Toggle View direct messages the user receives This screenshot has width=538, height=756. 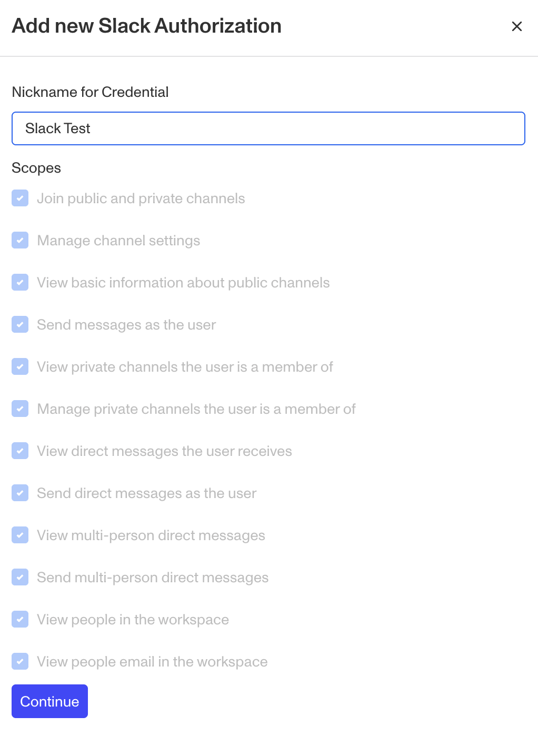click(20, 451)
